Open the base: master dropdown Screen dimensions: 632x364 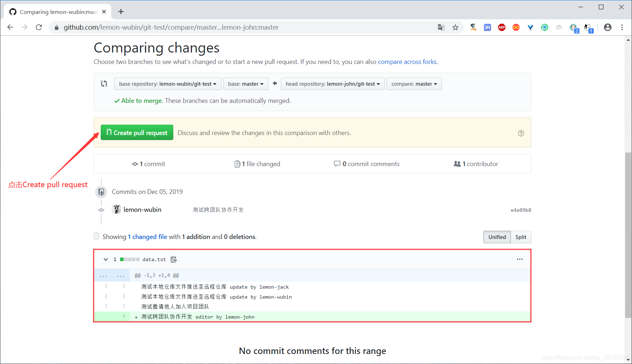[x=246, y=84]
